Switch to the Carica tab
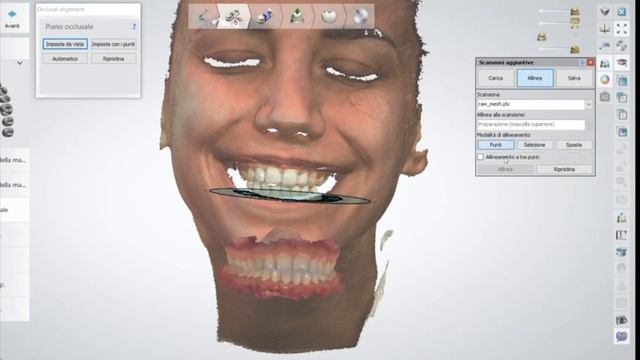 pos(496,78)
